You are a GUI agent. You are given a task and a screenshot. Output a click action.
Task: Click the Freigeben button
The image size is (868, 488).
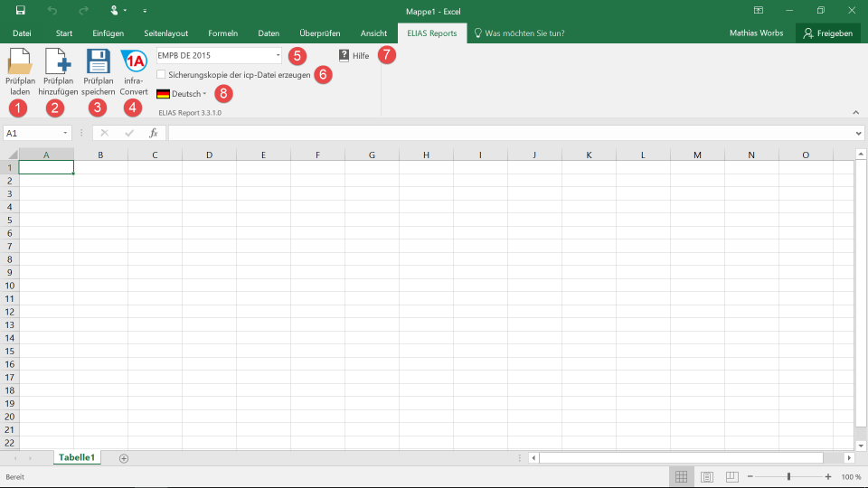828,33
